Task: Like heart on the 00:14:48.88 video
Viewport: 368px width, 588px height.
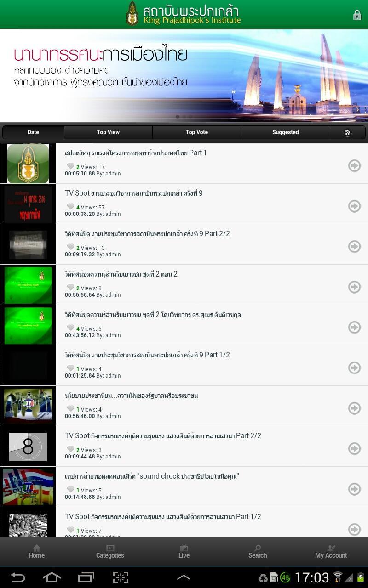Action: click(x=70, y=489)
